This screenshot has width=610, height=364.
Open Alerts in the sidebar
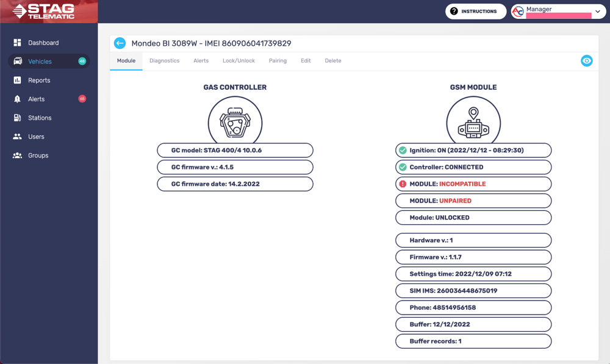[x=49, y=99]
